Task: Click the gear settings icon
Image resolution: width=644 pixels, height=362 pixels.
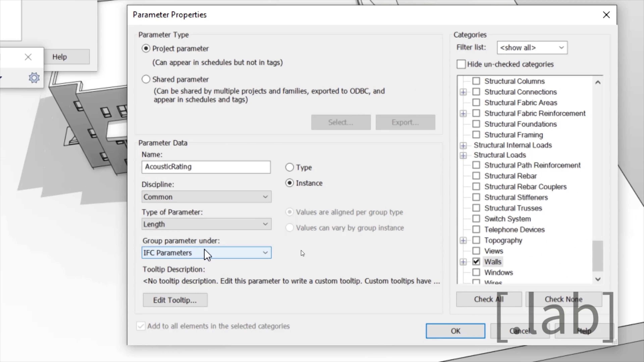Action: pyautogui.click(x=34, y=78)
